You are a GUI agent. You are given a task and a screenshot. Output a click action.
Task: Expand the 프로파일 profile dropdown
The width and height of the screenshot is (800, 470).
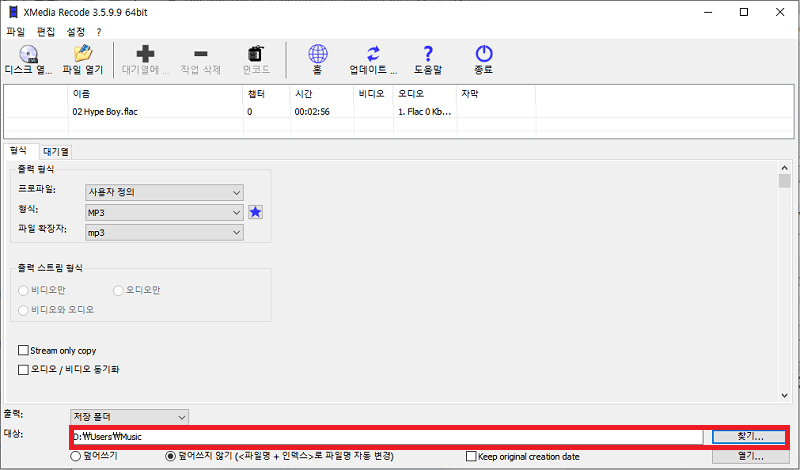tap(164, 192)
